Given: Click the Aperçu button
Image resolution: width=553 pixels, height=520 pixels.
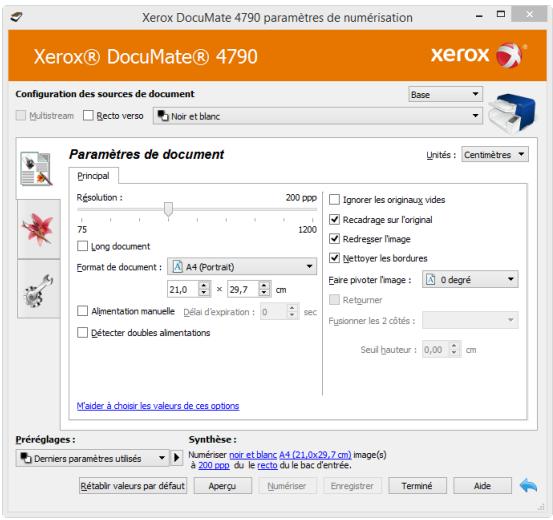Looking at the screenshot, I should click(223, 486).
